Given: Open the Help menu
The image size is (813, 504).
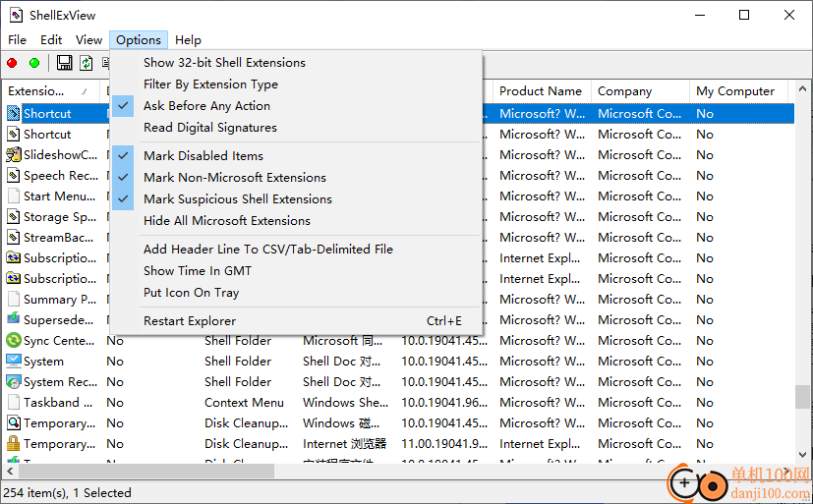Looking at the screenshot, I should [188, 40].
